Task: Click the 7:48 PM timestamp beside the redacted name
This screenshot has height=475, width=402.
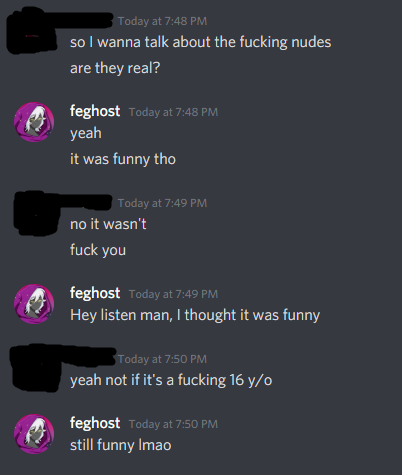Action: [162, 21]
